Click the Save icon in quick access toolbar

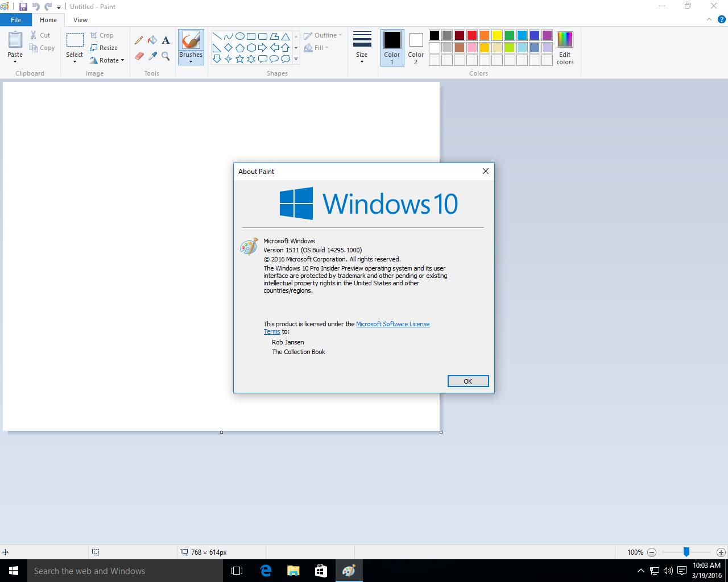pyautogui.click(x=23, y=7)
